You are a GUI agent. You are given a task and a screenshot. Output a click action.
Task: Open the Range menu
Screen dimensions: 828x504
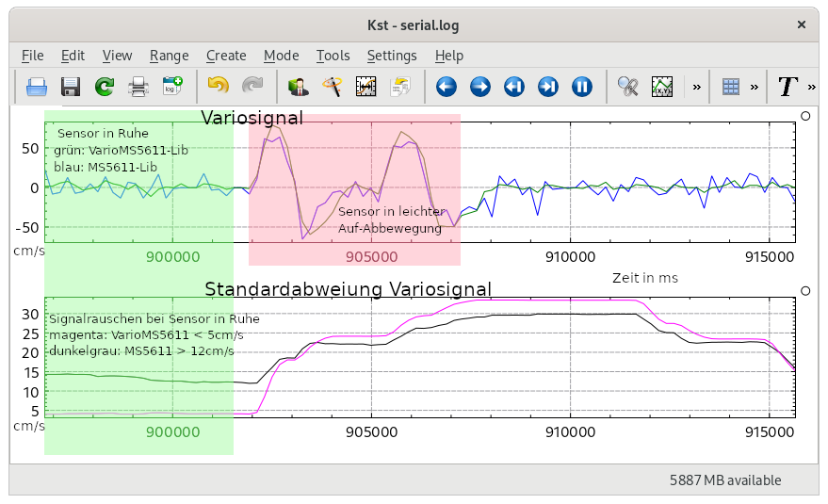pyautogui.click(x=169, y=56)
